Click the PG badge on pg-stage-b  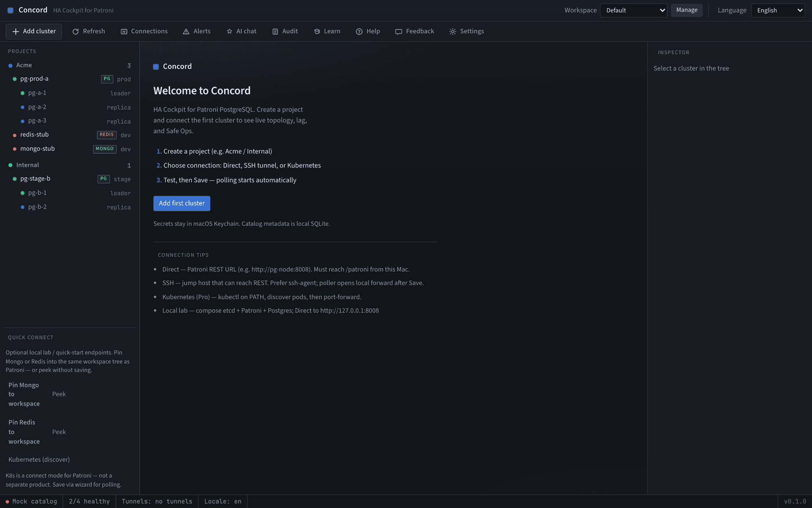(x=104, y=179)
